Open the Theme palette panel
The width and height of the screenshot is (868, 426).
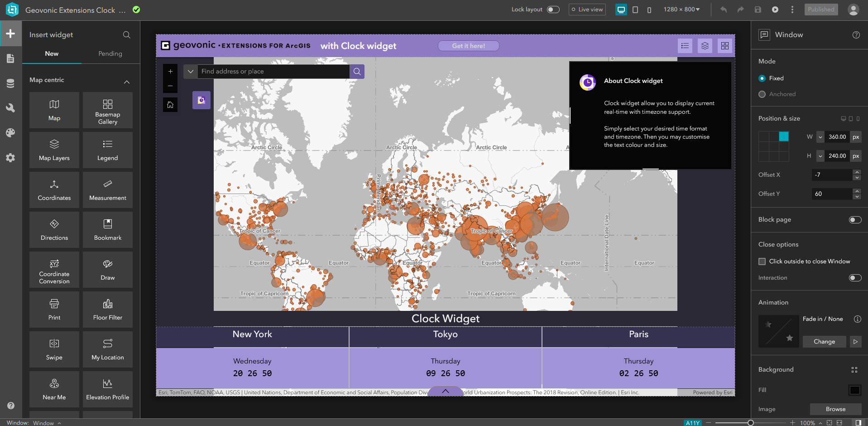click(x=10, y=133)
